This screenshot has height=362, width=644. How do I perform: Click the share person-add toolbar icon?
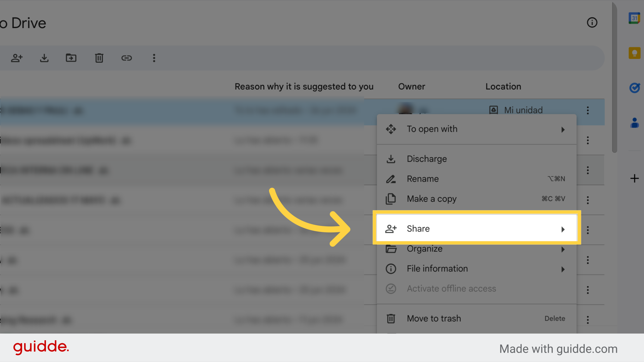click(17, 58)
